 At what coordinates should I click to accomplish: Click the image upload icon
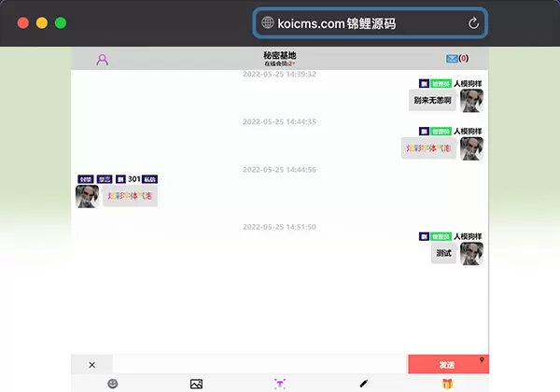(x=196, y=384)
